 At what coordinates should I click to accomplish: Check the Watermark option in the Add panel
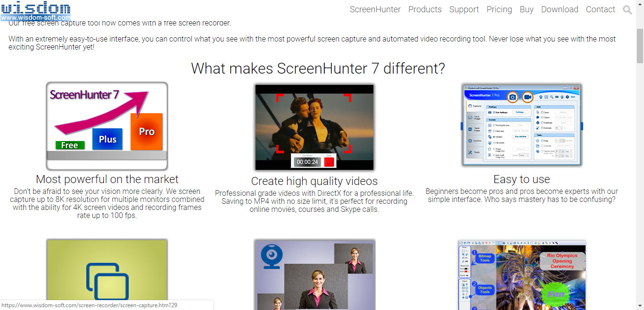pos(542,122)
